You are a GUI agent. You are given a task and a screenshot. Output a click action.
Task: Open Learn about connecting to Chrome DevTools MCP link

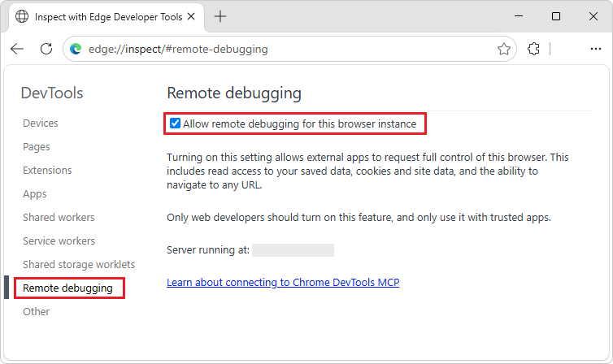point(283,283)
